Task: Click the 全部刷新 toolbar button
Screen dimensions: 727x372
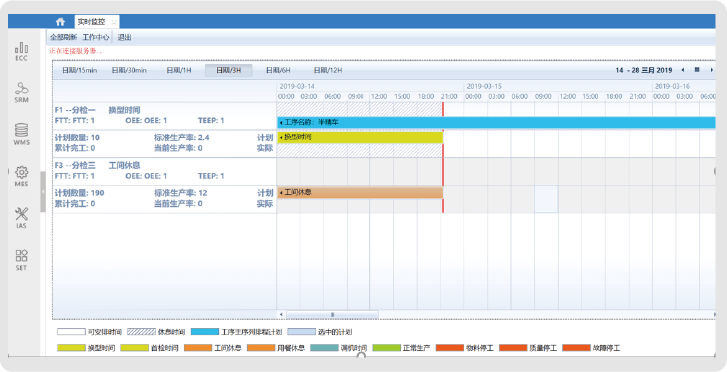Action: pos(64,38)
